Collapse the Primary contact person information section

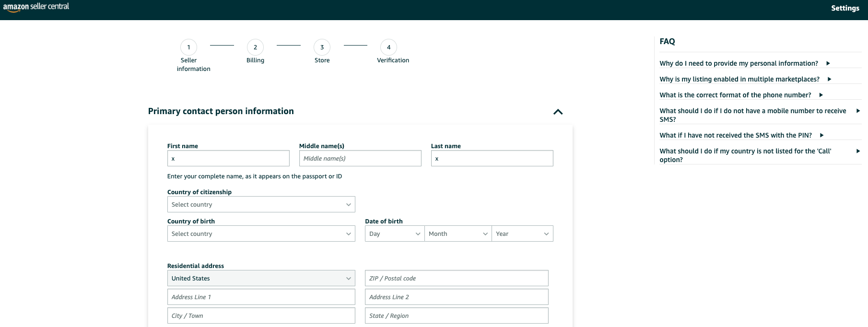click(558, 112)
